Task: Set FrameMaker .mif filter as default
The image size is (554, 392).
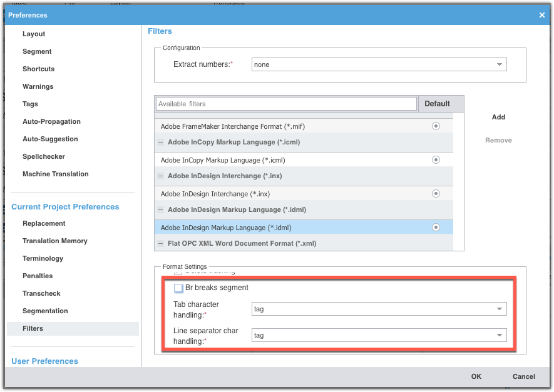Action: point(436,126)
